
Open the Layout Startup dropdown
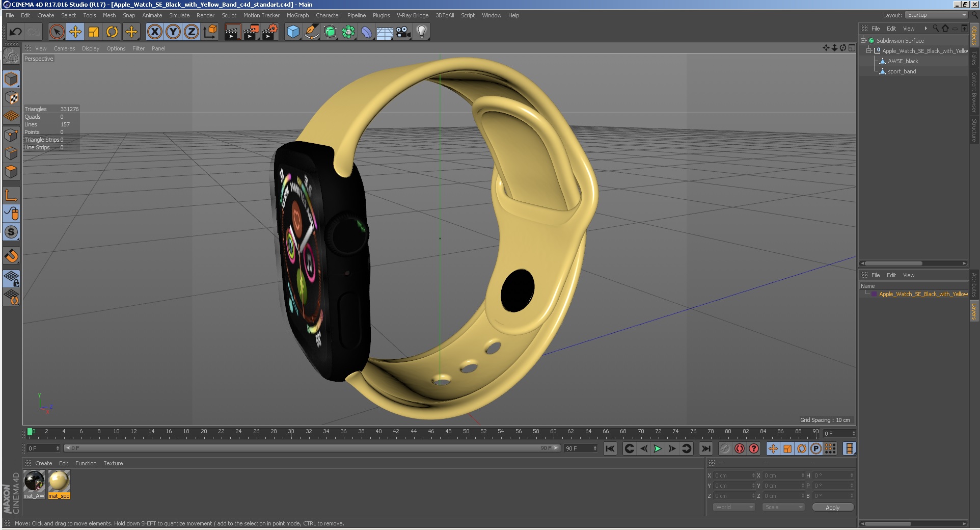click(936, 15)
